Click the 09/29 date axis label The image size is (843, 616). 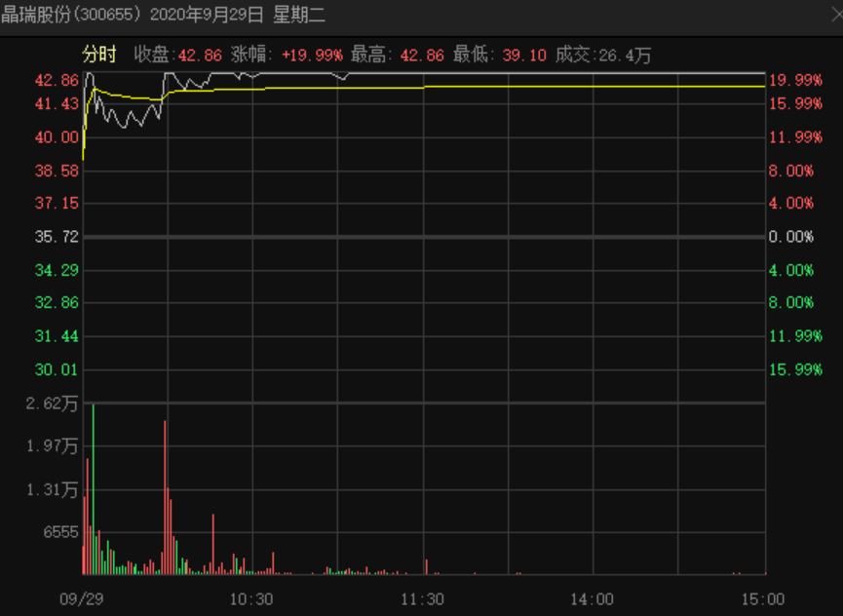pos(81,599)
